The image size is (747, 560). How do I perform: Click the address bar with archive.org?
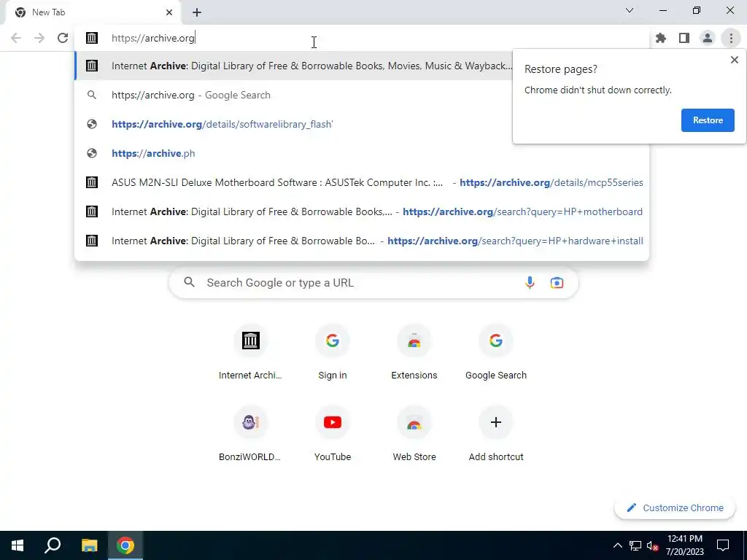click(x=362, y=38)
